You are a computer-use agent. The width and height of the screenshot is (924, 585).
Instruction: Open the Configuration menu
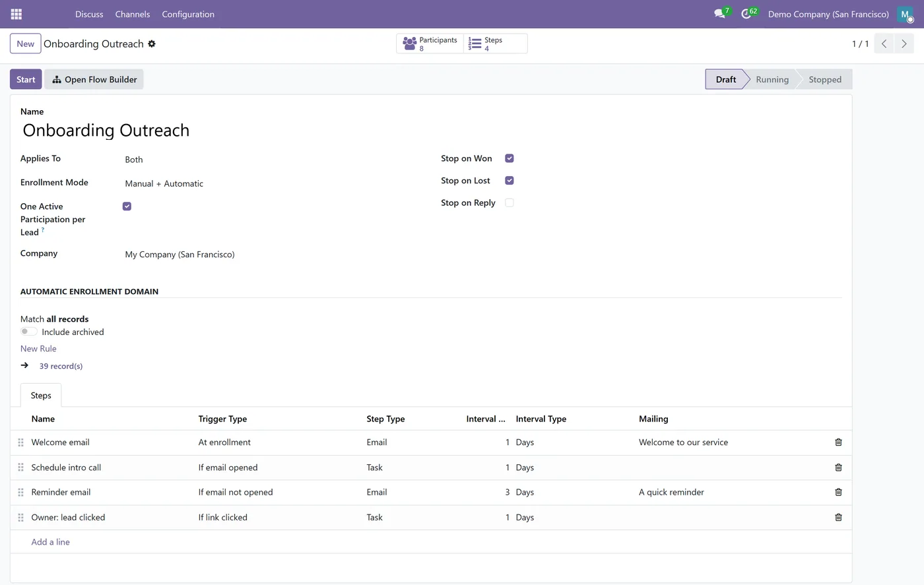(188, 14)
